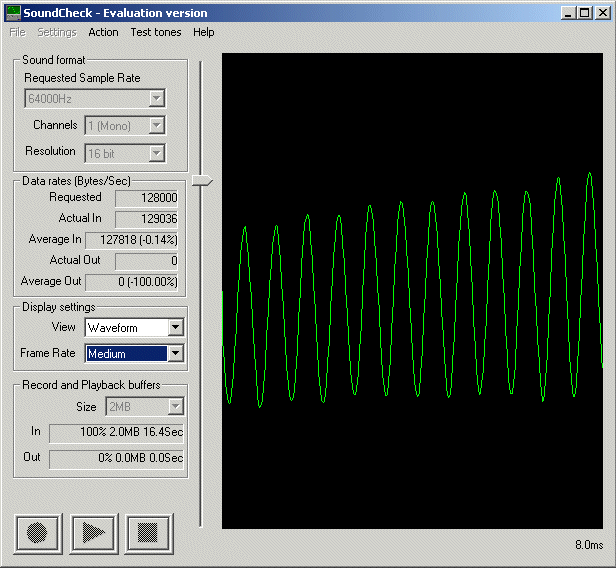This screenshot has height=568, width=616.
Task: Open the Channels dropdown
Action: point(156,125)
